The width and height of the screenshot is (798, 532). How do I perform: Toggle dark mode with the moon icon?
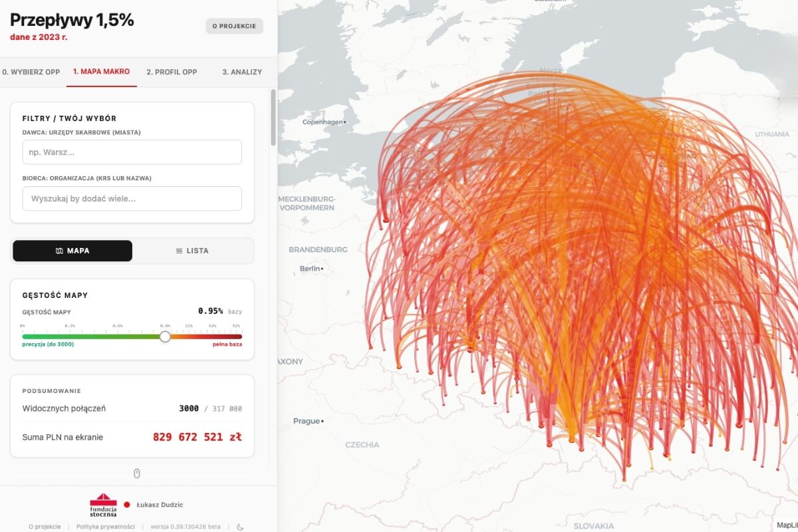241,527
